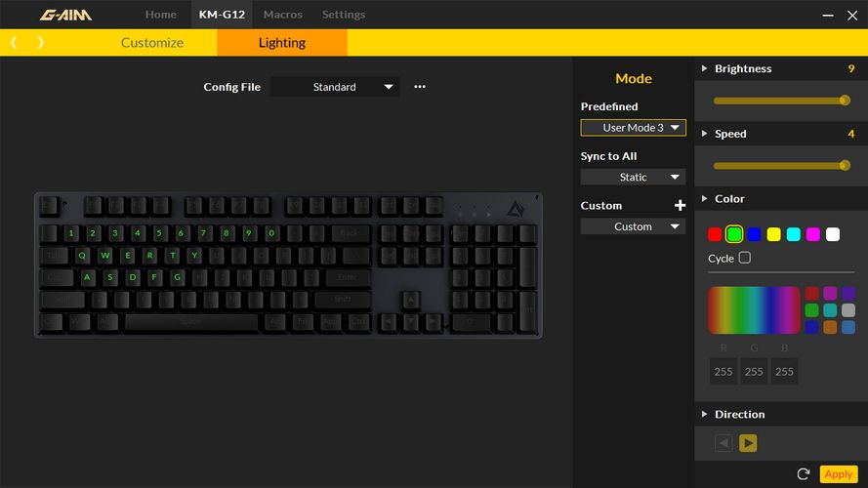Screen dimensions: 868x488
Task: Open the Custom mode dropdown
Action: [634, 226]
